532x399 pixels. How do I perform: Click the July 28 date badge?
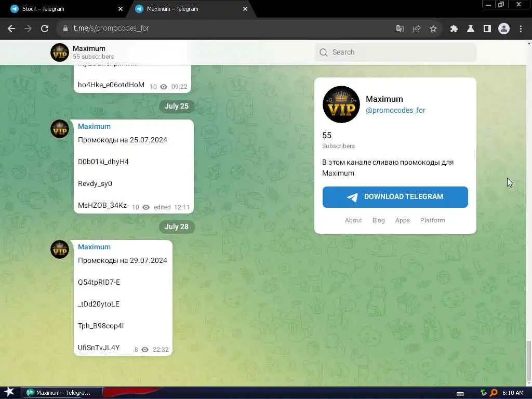point(177,227)
